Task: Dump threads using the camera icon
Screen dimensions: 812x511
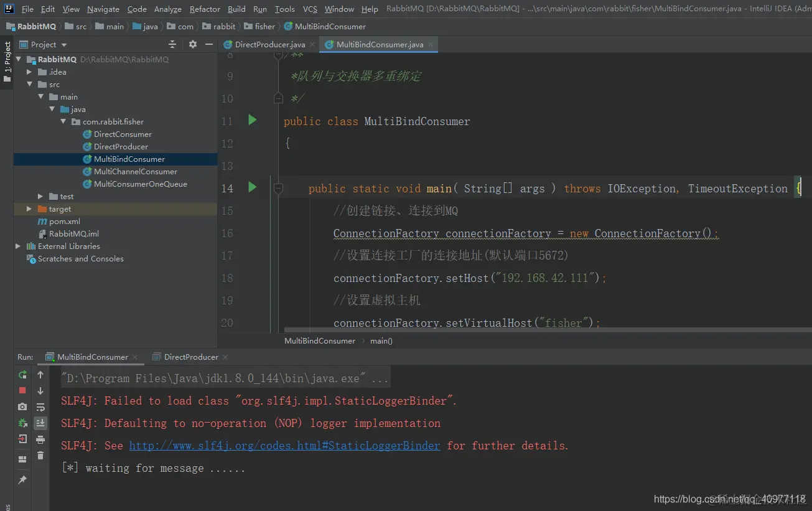Action: pyautogui.click(x=22, y=406)
